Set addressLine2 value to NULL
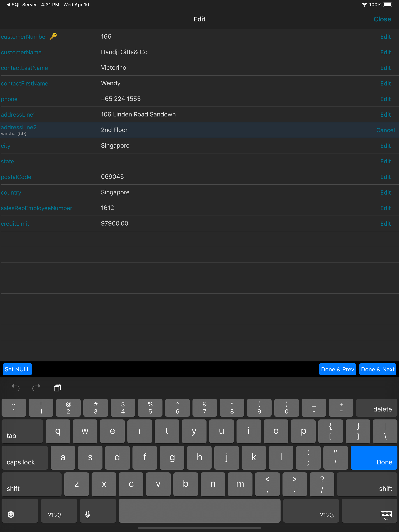Viewport: 399px width, 532px height. (x=17, y=369)
